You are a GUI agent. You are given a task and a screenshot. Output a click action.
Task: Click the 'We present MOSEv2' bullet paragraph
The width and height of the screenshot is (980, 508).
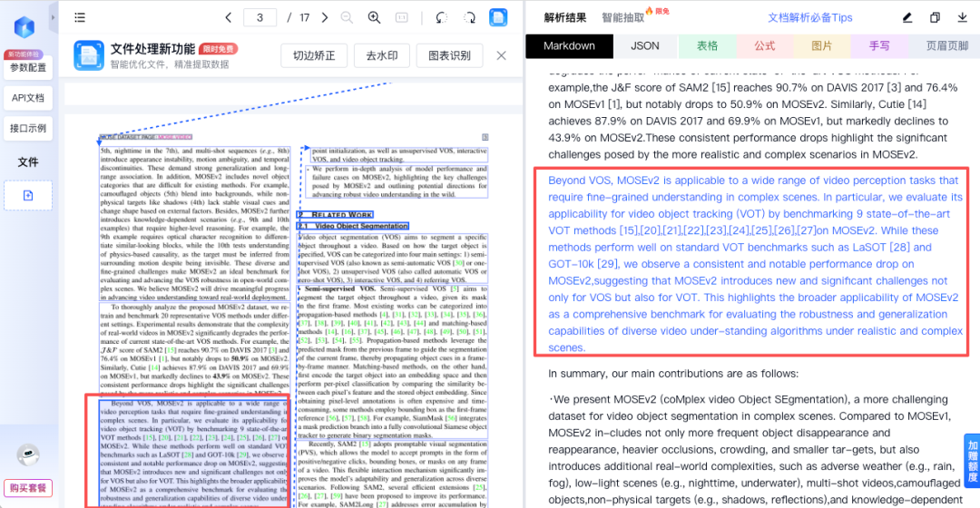(x=755, y=449)
